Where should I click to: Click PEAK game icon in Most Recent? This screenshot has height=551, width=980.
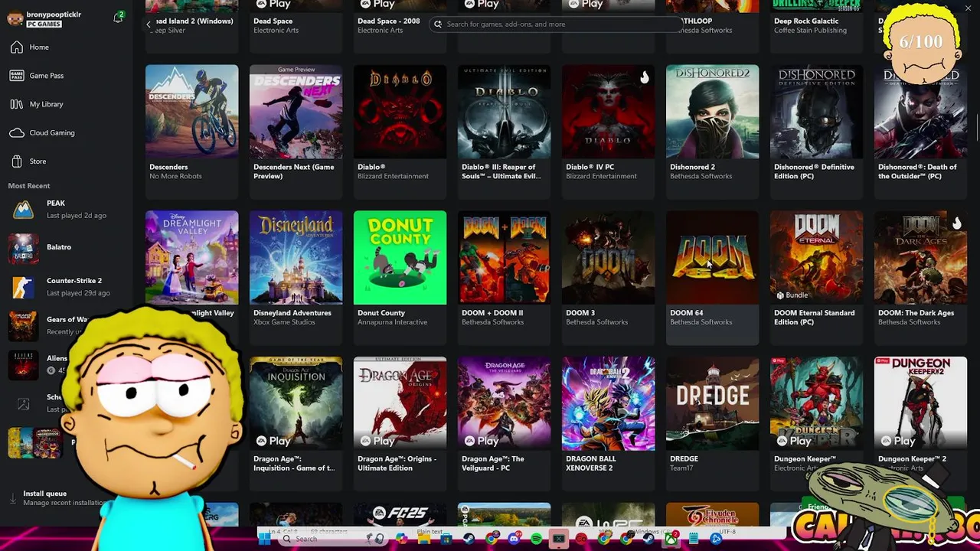(23, 209)
